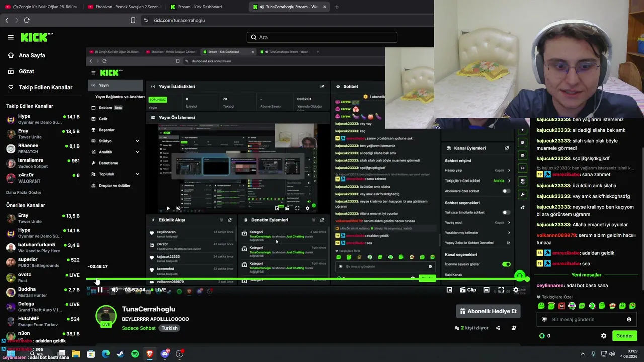This screenshot has width=644, height=362.
Task: Open Ana Sayfa in the sidebar
Action: (x=32, y=55)
